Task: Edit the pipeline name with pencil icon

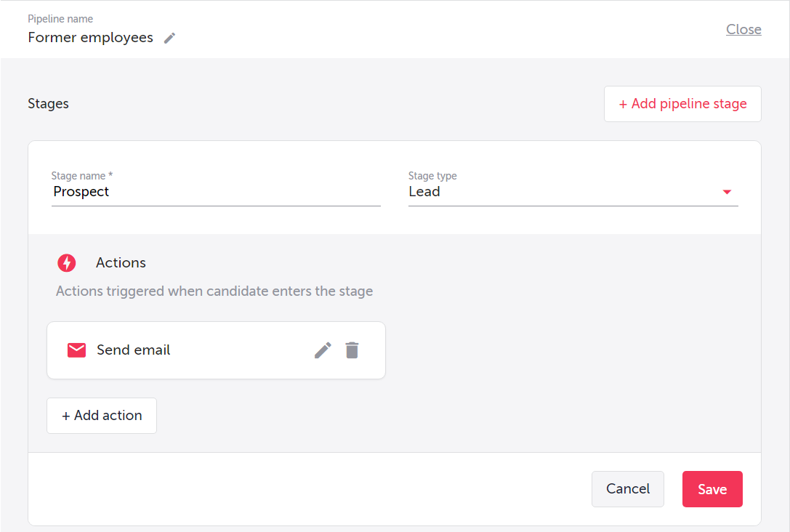Action: tap(169, 39)
